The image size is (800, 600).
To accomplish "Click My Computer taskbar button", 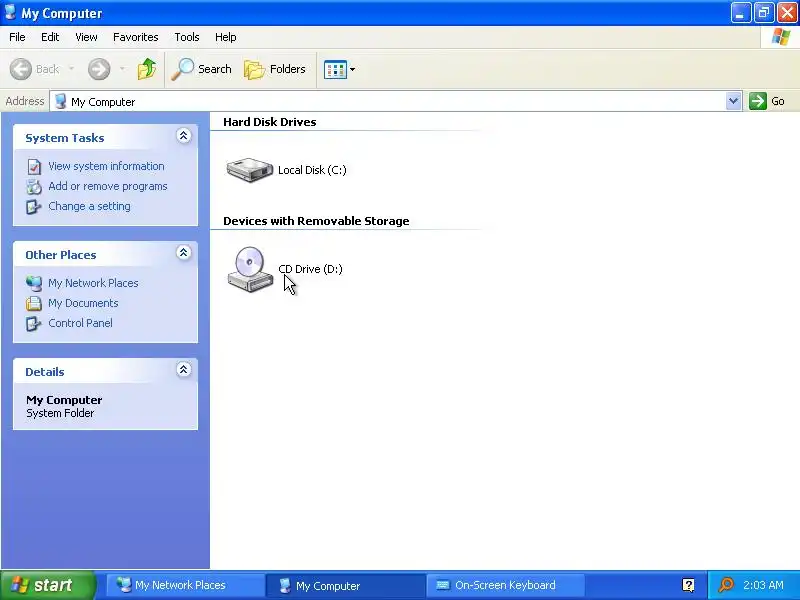I will coord(345,586).
